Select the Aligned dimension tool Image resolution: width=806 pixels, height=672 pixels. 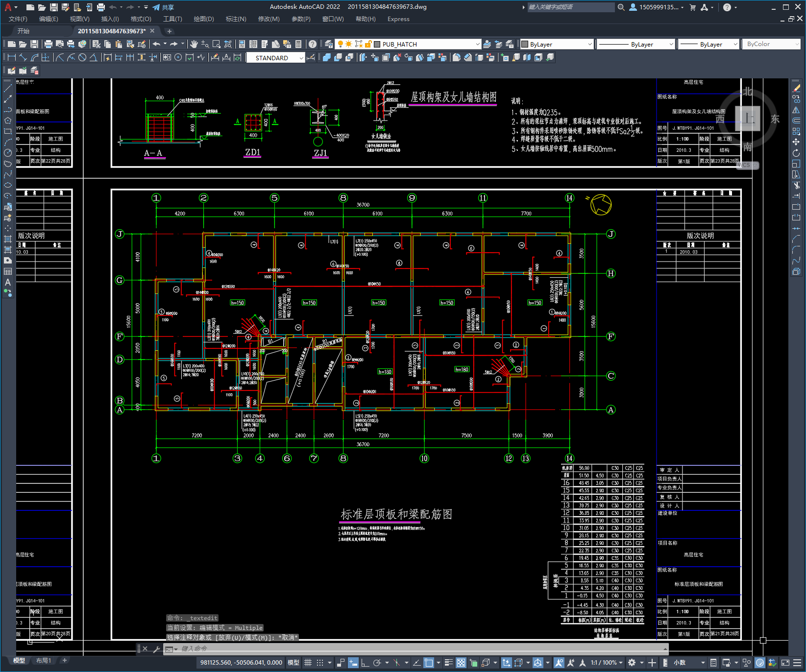point(23,57)
